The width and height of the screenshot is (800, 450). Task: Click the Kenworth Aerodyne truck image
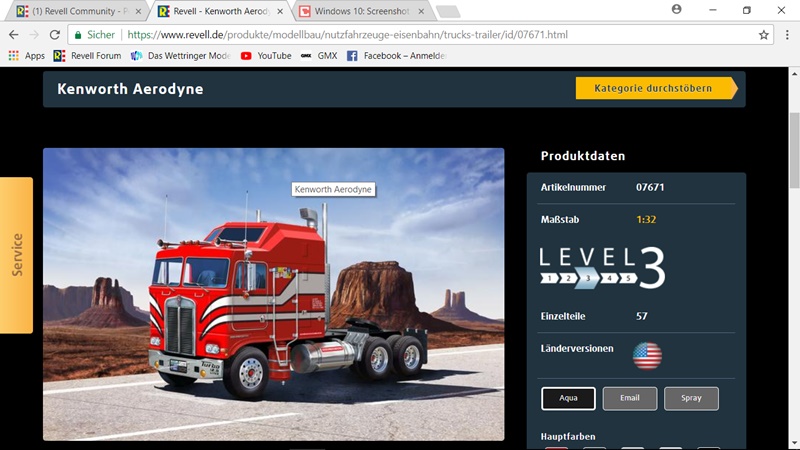273,294
